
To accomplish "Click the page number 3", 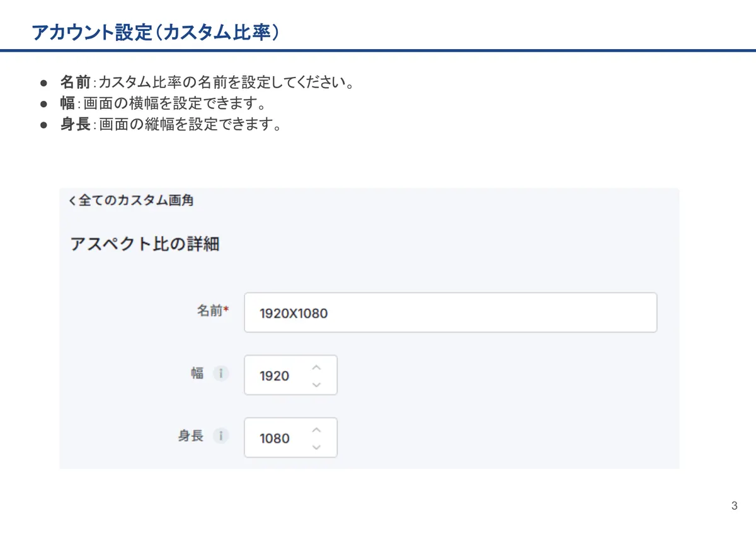I will pyautogui.click(x=734, y=506).
